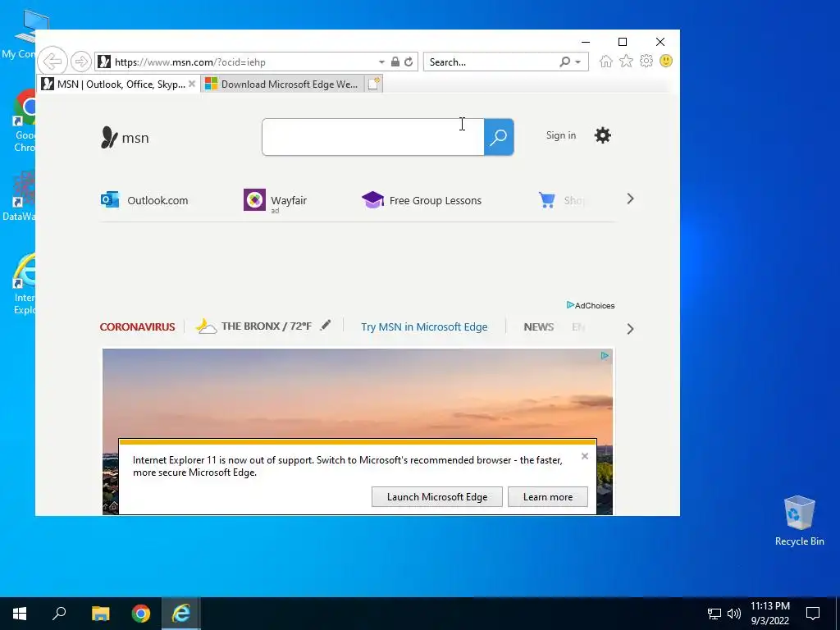Open File Explorer from taskbar
This screenshot has width=840, height=630.
tap(100, 614)
